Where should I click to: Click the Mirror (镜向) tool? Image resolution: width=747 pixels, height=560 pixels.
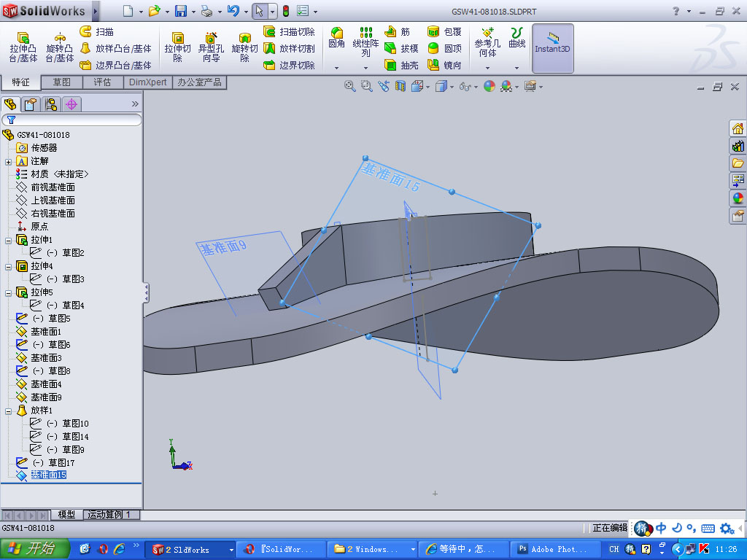[444, 65]
